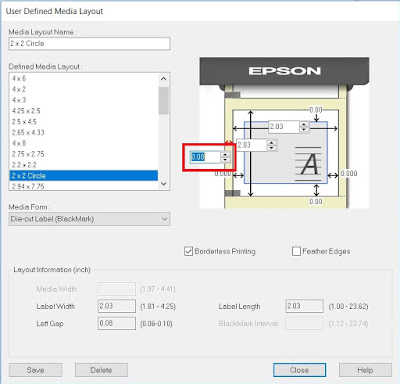Open Help for media layout
The width and height of the screenshot is (400, 384).
pyautogui.click(x=365, y=370)
